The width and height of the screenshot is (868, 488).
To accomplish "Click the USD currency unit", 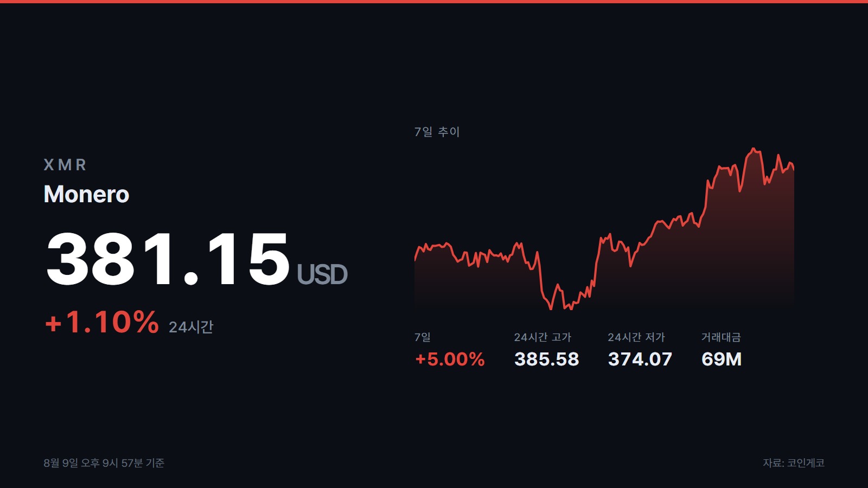I will [x=322, y=274].
